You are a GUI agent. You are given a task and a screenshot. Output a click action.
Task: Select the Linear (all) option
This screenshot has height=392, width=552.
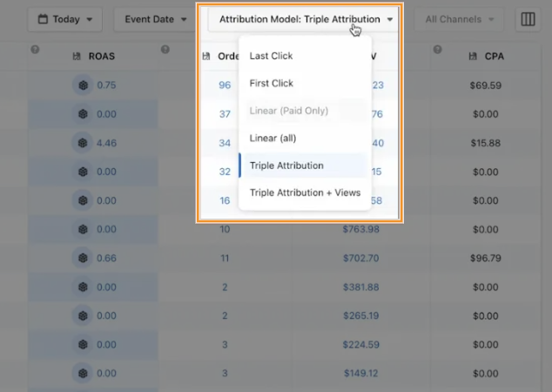click(x=273, y=138)
